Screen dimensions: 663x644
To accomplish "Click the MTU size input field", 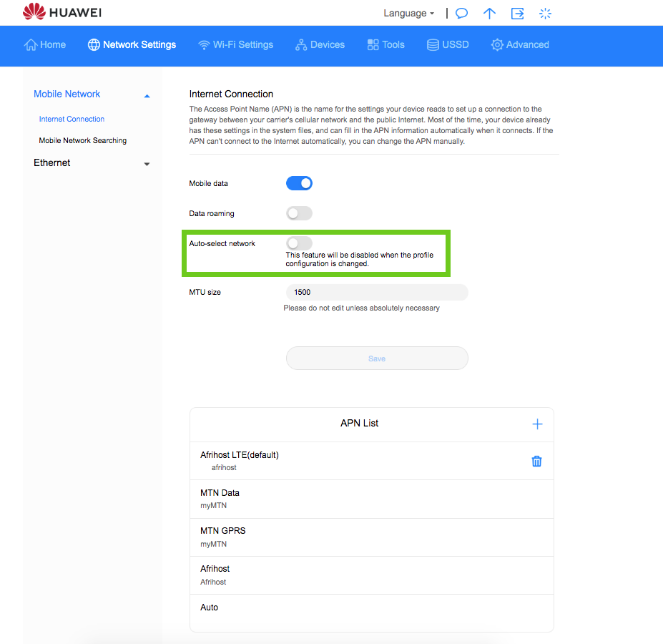I will 377,292.
